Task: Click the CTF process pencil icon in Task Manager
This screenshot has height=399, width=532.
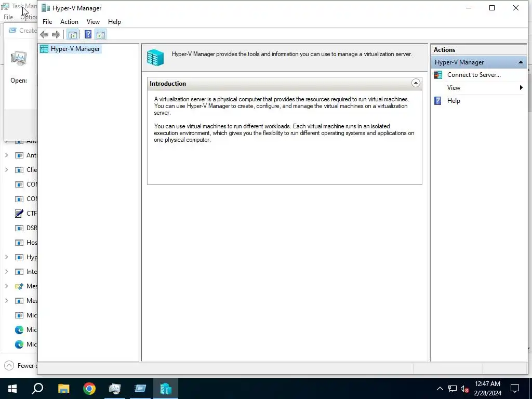Action: 19,213
